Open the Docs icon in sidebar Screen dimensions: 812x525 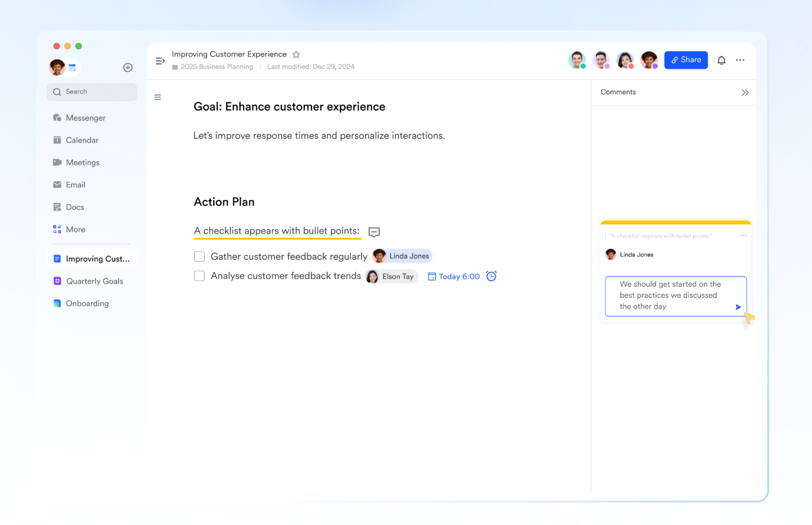point(57,207)
